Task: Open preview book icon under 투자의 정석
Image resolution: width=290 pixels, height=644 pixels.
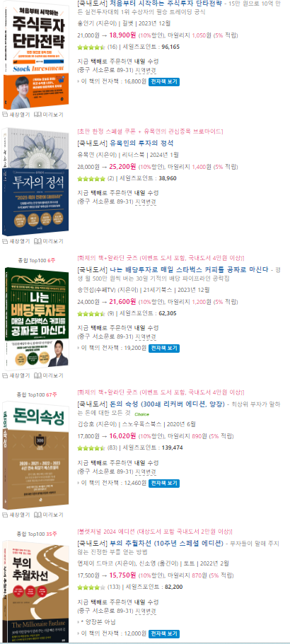Action: point(37,241)
